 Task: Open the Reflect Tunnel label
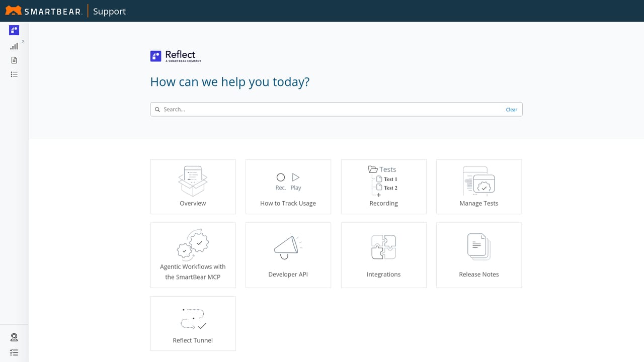tap(193, 340)
